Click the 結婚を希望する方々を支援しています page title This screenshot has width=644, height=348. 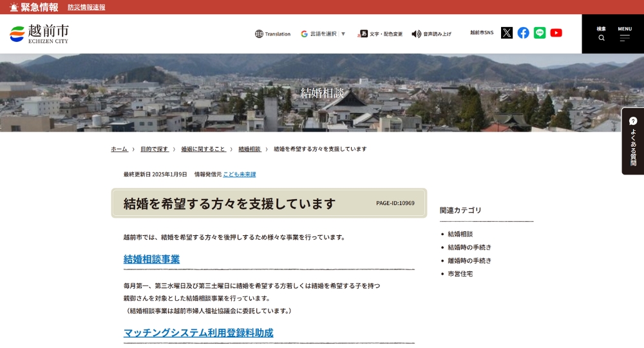tap(230, 204)
